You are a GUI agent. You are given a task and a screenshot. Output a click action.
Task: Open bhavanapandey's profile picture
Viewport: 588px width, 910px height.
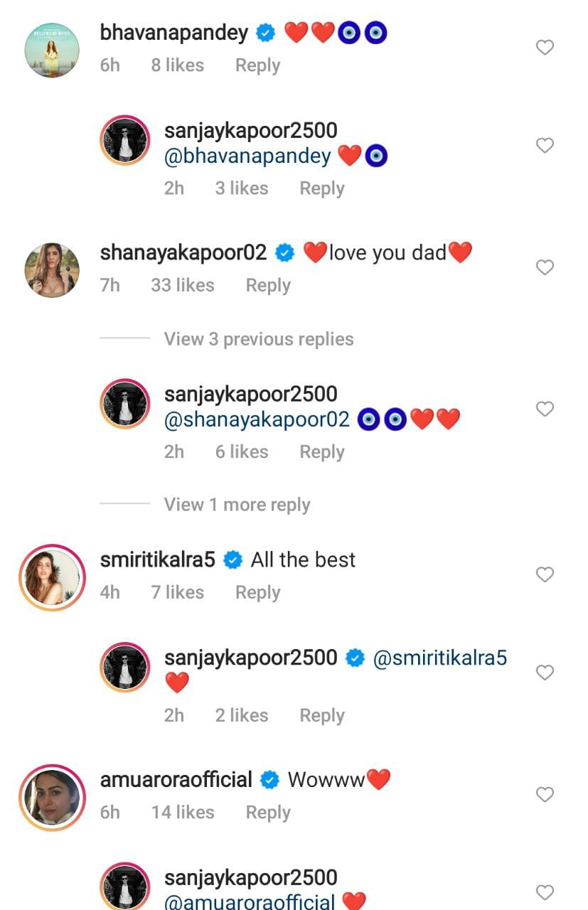pos(52,50)
